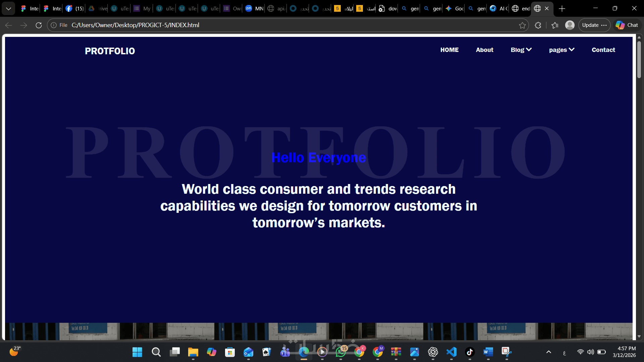Click the user profile avatar icon
644x362 pixels.
[570, 25]
